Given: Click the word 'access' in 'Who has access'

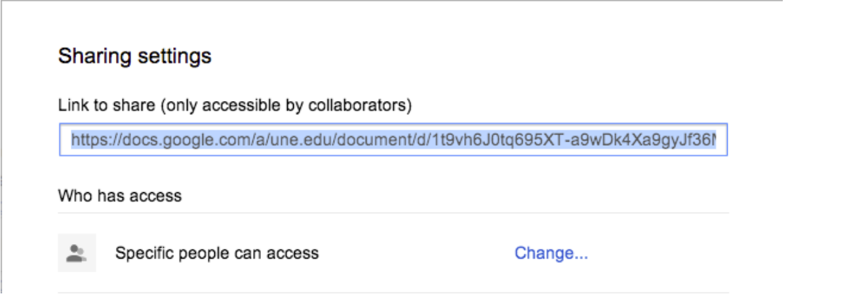Looking at the screenshot, I should (163, 196).
